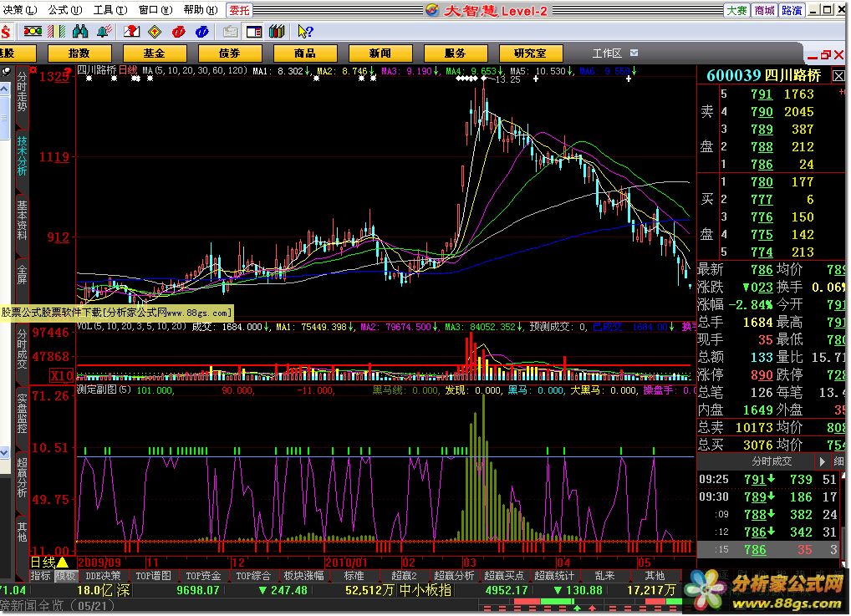Open the 公式 menu
Screen dimensions: 851x616
[64, 10]
